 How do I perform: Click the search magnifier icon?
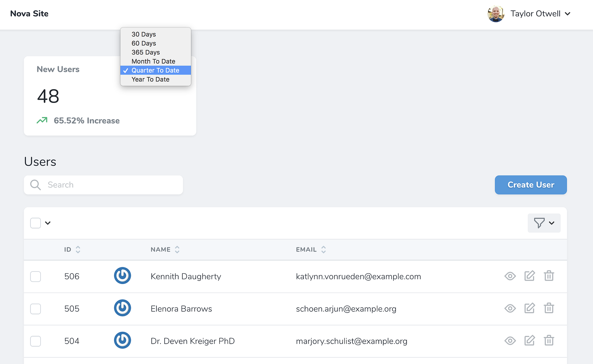pyautogui.click(x=35, y=185)
